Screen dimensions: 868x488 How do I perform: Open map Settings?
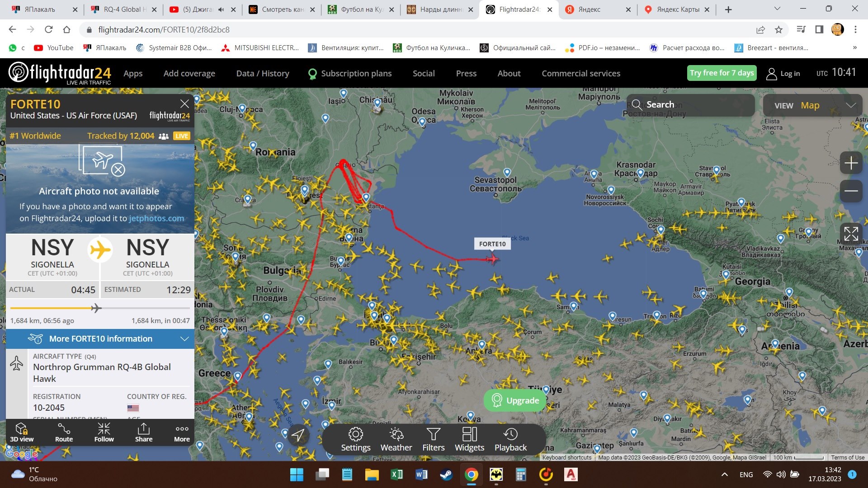[x=355, y=440]
